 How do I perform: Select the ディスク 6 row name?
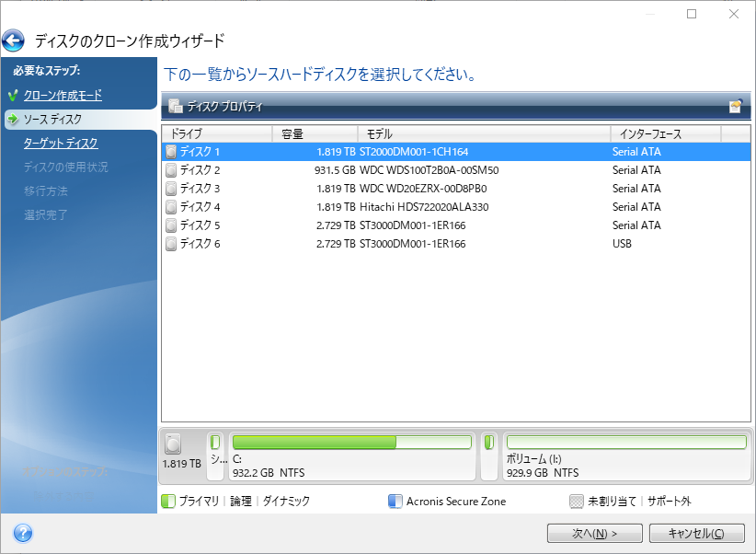[200, 244]
